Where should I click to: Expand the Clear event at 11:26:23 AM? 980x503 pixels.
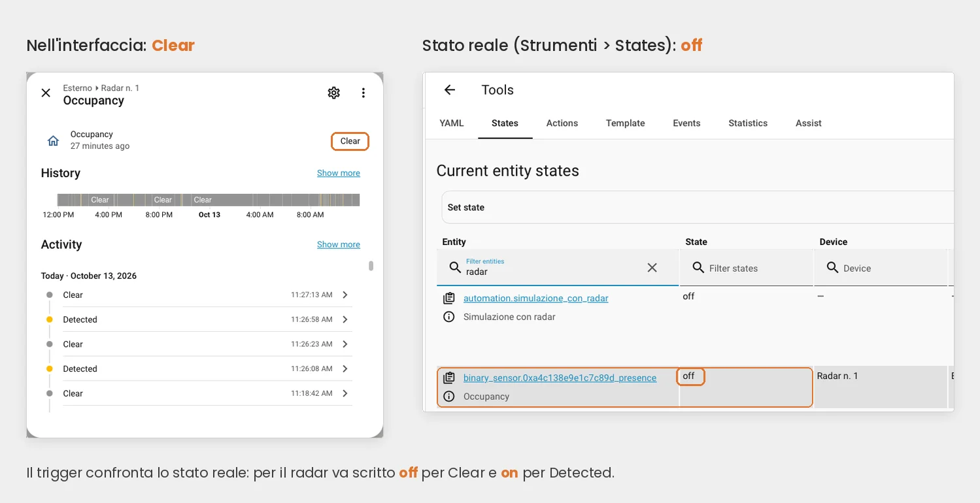pos(345,344)
